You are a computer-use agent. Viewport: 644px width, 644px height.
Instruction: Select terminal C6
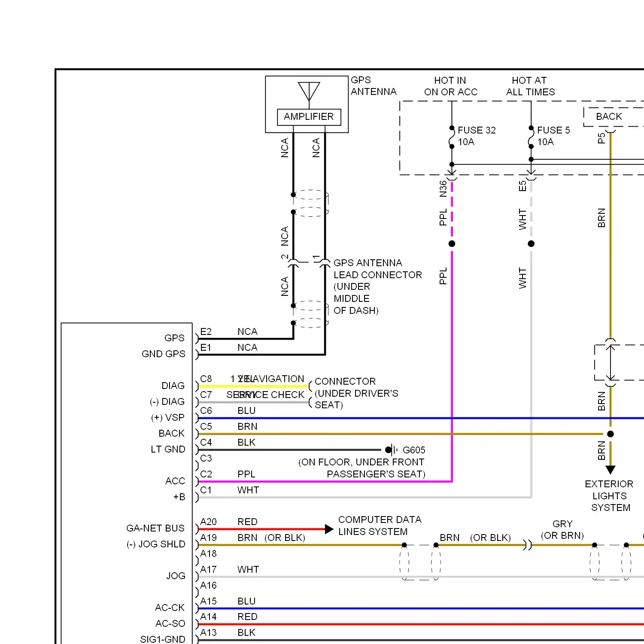[x=206, y=410]
